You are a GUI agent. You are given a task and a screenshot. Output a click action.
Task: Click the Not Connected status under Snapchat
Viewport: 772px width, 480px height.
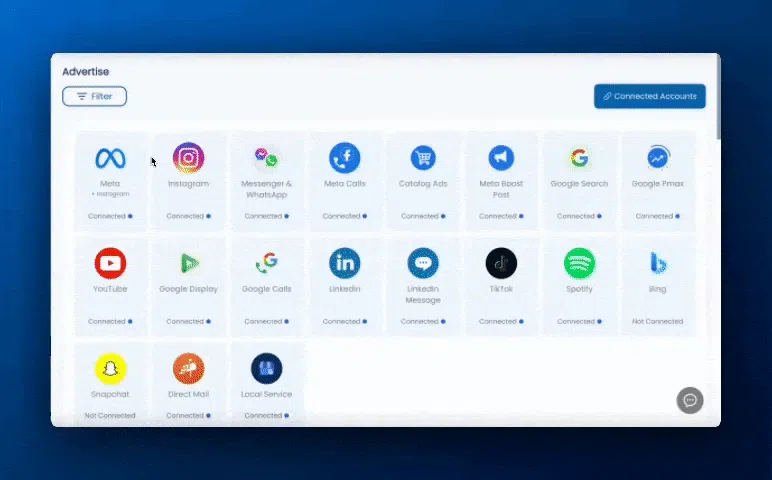coord(110,416)
